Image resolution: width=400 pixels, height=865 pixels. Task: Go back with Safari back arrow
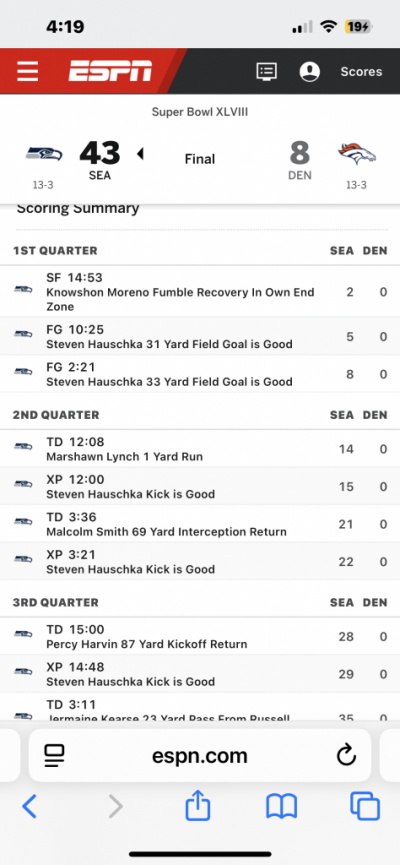click(x=29, y=807)
